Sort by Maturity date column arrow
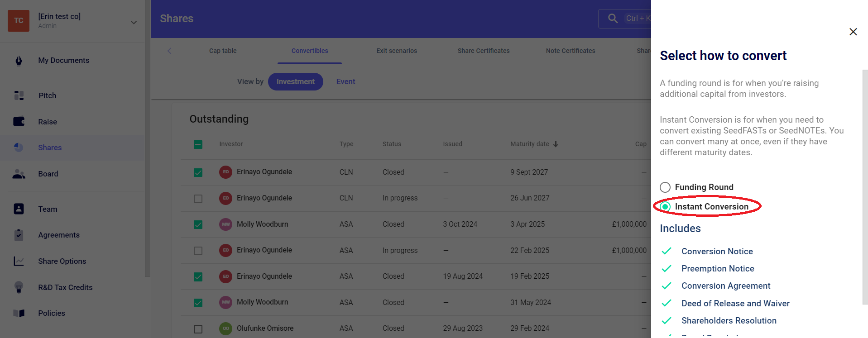The height and width of the screenshot is (338, 868). tap(556, 144)
